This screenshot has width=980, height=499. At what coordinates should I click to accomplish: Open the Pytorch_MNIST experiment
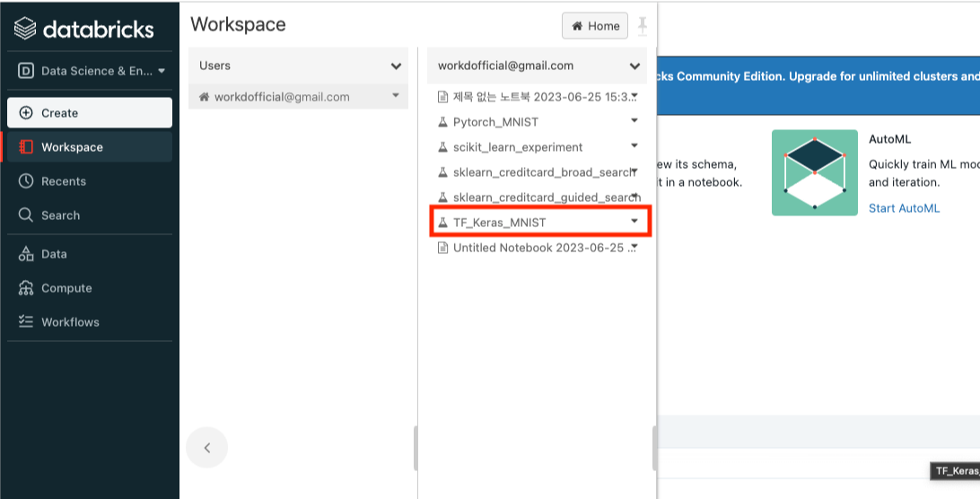[x=495, y=122]
